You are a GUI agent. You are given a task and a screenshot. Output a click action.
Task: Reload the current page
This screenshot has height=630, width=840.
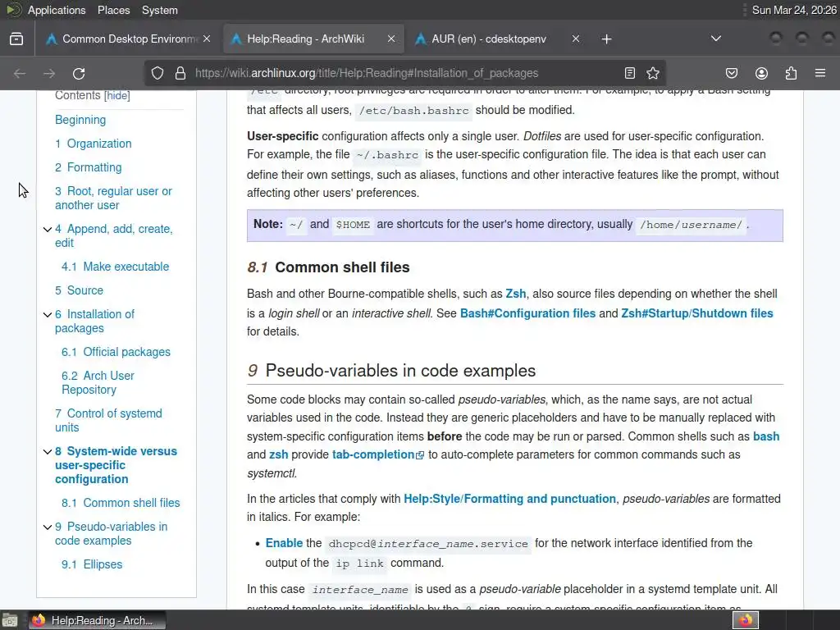[79, 73]
